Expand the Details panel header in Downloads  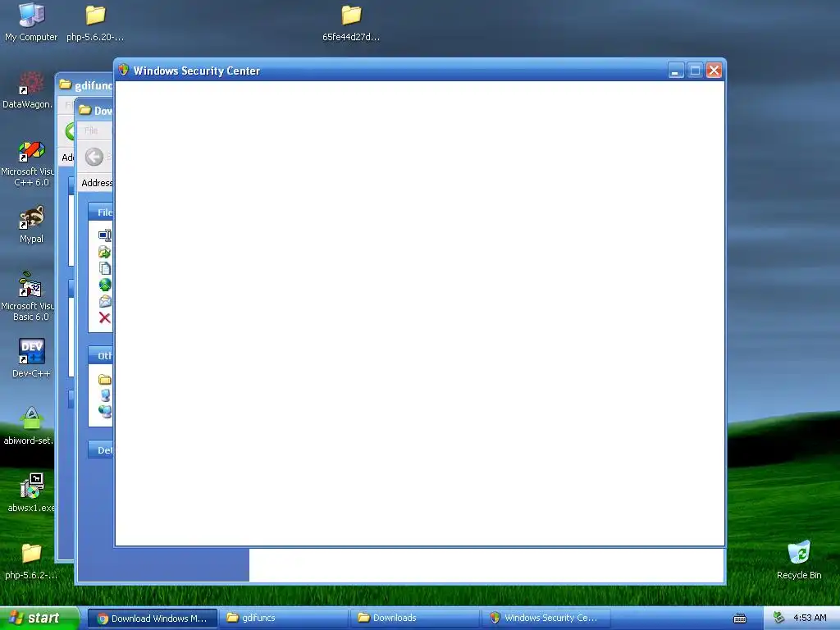100,450
